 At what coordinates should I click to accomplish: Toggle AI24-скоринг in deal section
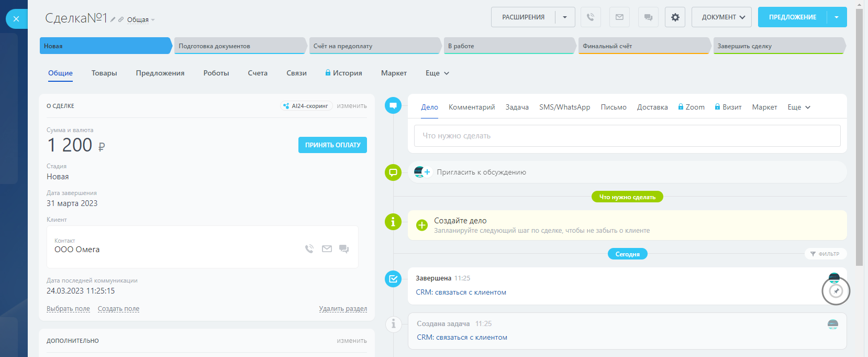click(306, 106)
